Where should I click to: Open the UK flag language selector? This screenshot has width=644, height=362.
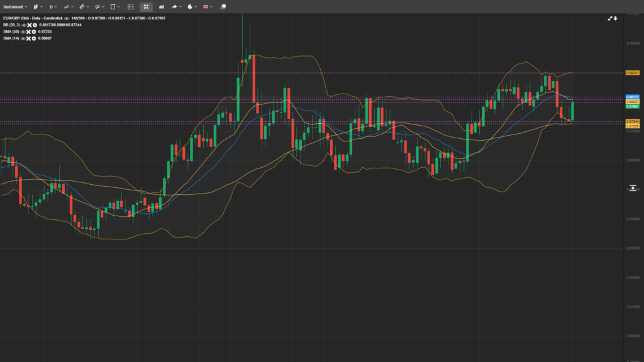coord(206,6)
